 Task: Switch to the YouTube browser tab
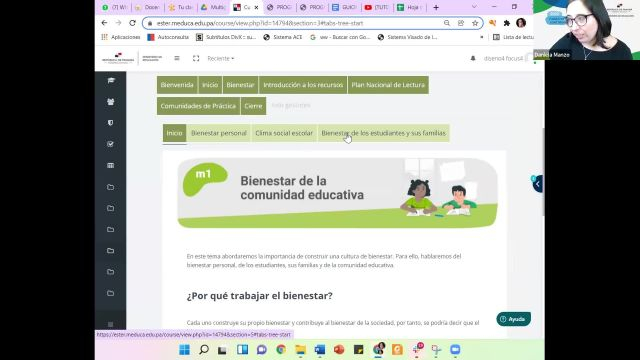(376, 7)
